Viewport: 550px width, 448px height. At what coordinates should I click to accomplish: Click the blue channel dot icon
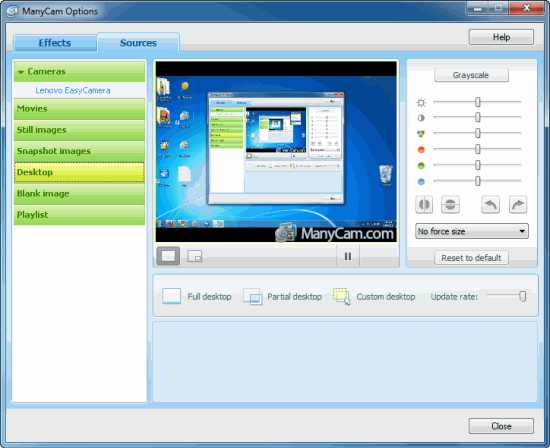[x=421, y=181]
